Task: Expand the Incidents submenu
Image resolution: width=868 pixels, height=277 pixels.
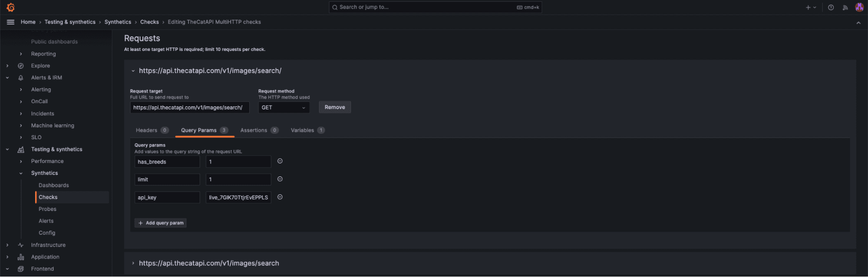Action: (x=21, y=114)
